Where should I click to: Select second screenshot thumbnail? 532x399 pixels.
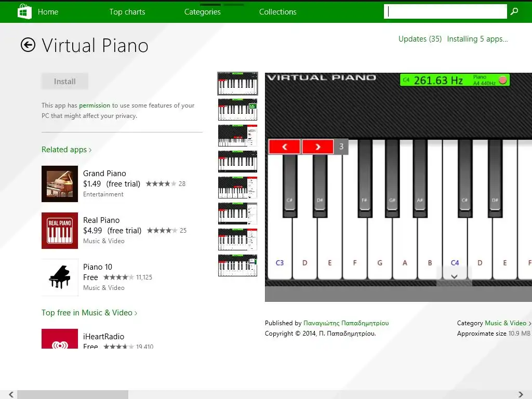[237, 110]
